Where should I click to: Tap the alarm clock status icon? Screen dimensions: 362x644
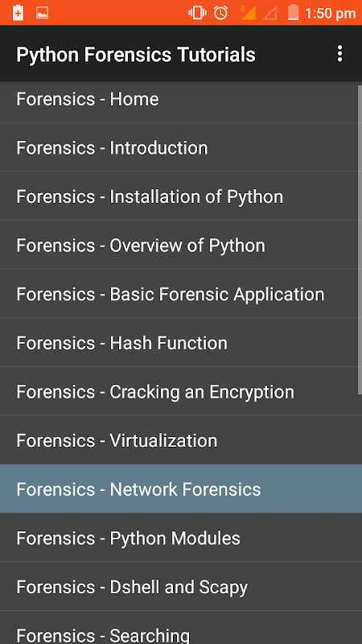pyautogui.click(x=220, y=13)
